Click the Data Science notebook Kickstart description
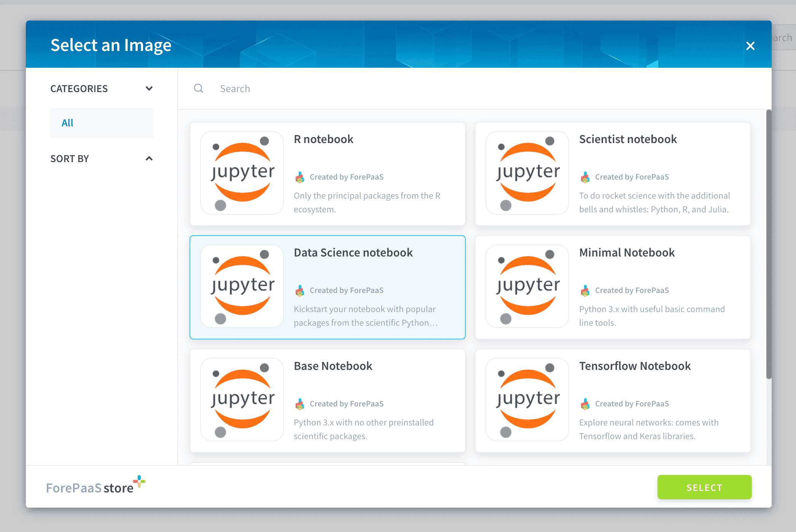Image resolution: width=796 pixels, height=532 pixels. point(366,316)
